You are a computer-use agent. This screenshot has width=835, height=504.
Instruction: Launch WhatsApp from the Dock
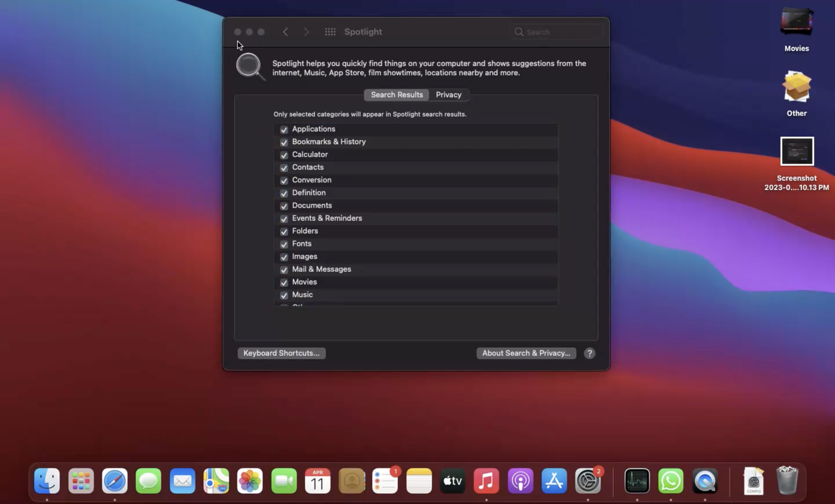(671, 481)
